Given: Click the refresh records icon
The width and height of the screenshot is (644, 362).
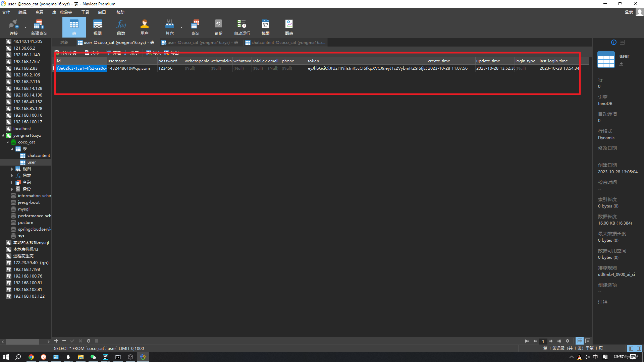Looking at the screenshot, I should pos(89,341).
